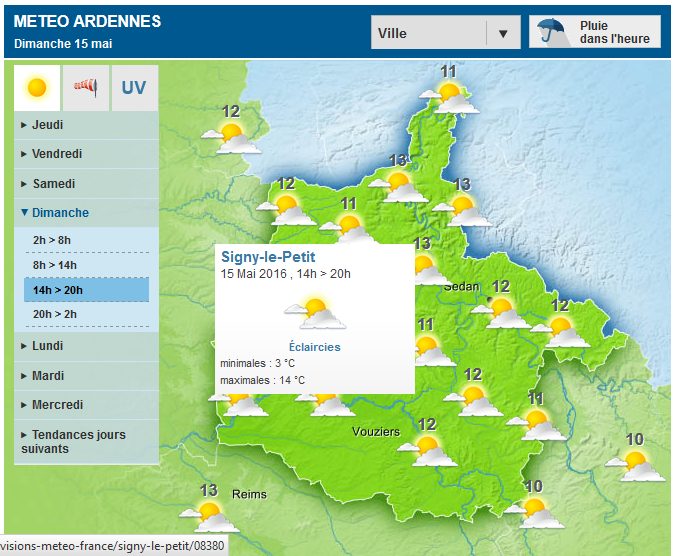Click the Reims weather icon showing 13
This screenshot has width=675, height=556.
[x=210, y=514]
